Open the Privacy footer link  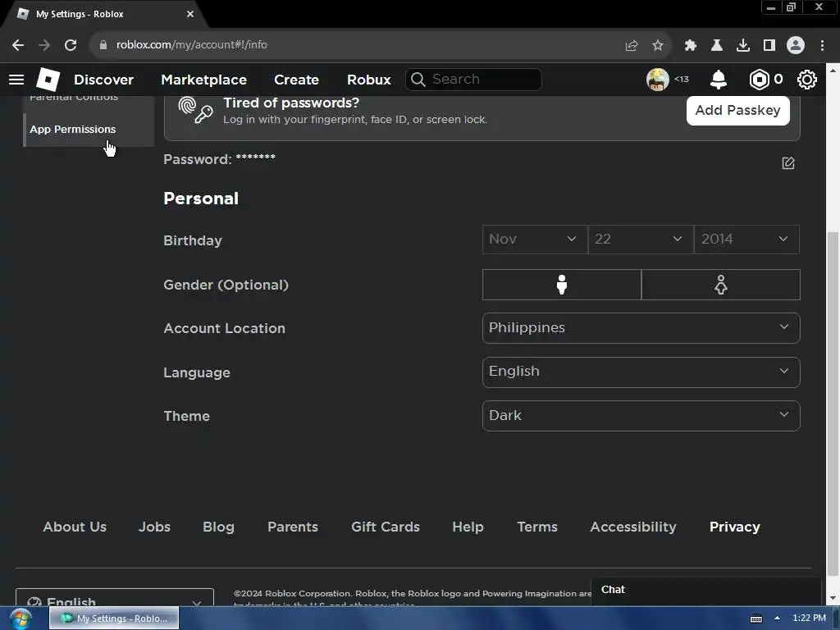coord(734,527)
